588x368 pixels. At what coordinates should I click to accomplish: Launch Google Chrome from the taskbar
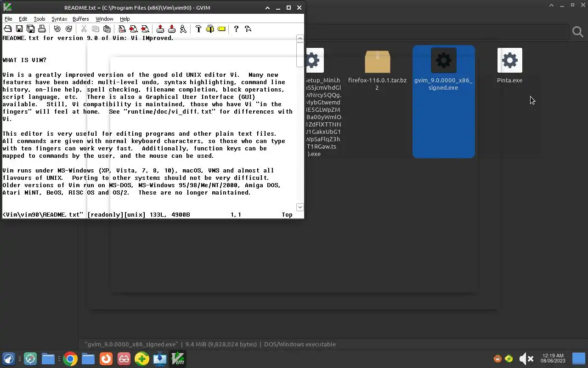coord(70,359)
